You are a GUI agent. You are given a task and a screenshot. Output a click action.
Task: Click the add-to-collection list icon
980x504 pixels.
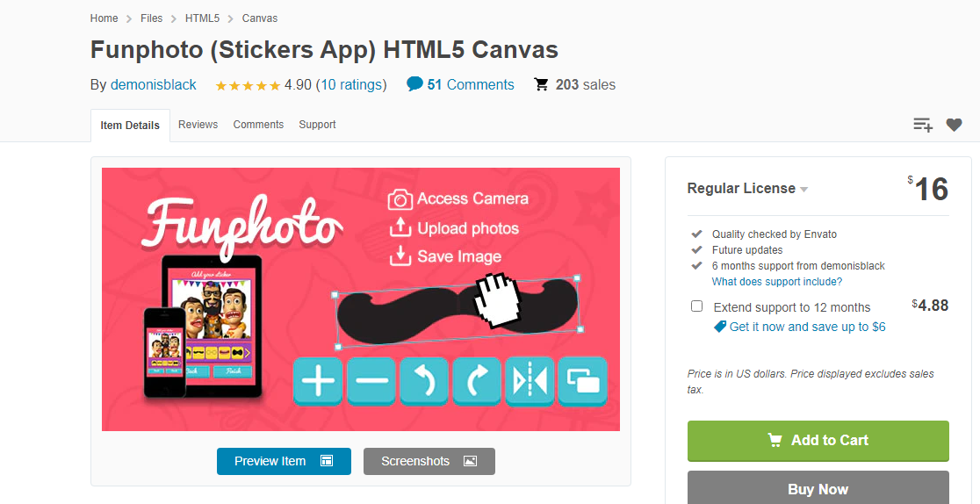click(x=923, y=125)
